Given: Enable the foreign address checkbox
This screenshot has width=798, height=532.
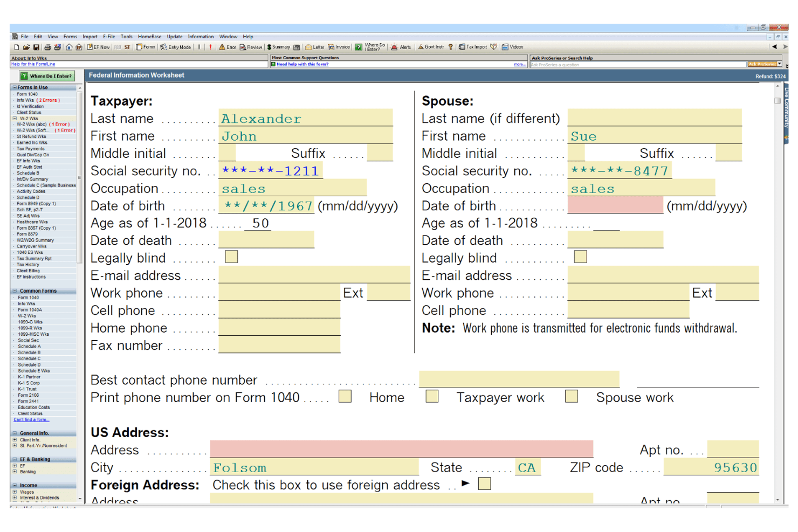Looking at the screenshot, I should [x=484, y=483].
